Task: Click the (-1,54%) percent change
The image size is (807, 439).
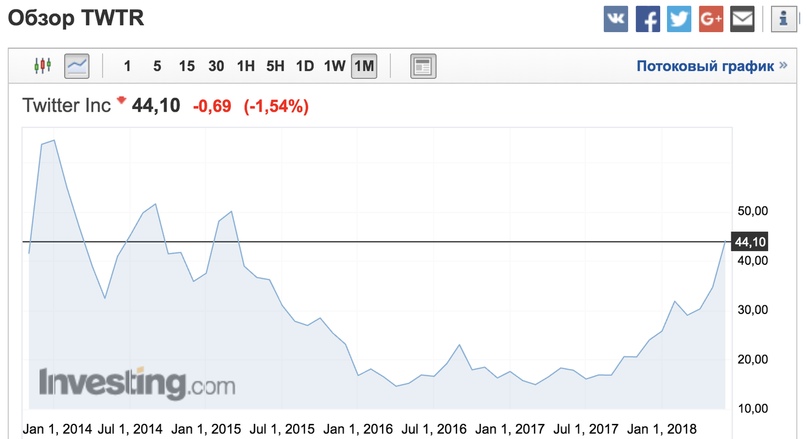Action: click(276, 106)
